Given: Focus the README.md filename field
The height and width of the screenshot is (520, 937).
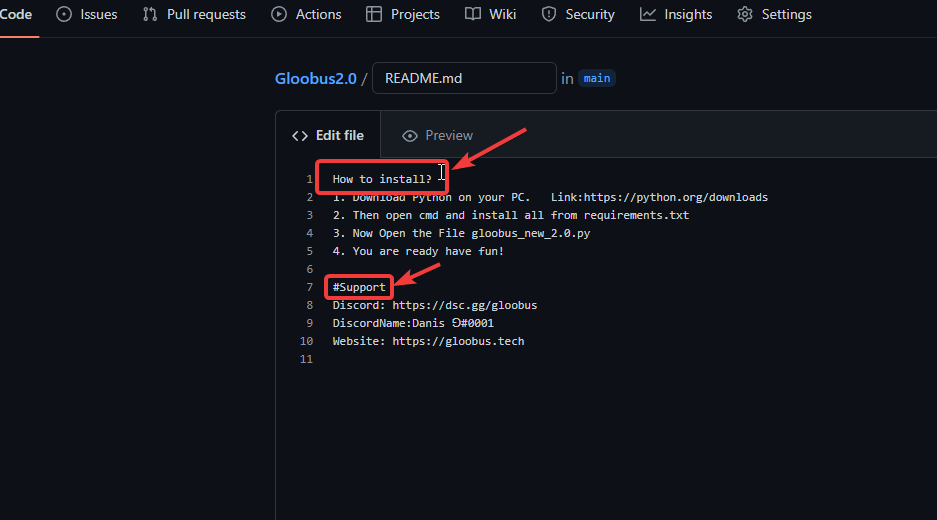Looking at the screenshot, I should pos(463,78).
